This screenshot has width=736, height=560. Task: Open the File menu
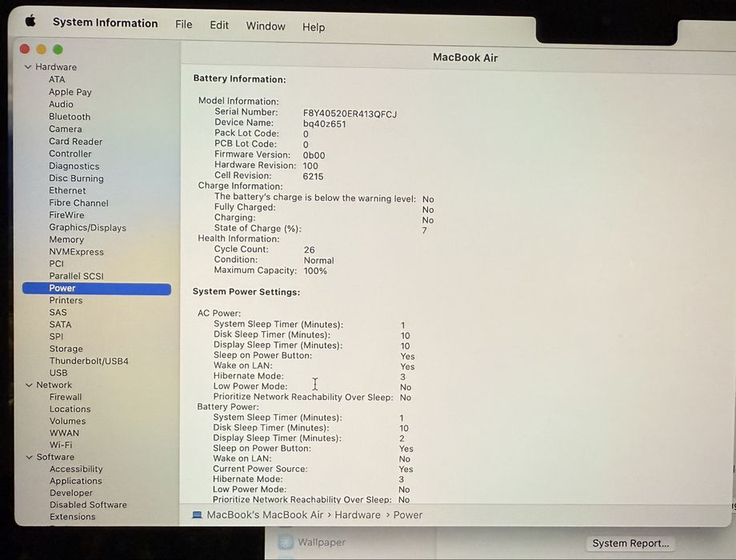point(183,25)
